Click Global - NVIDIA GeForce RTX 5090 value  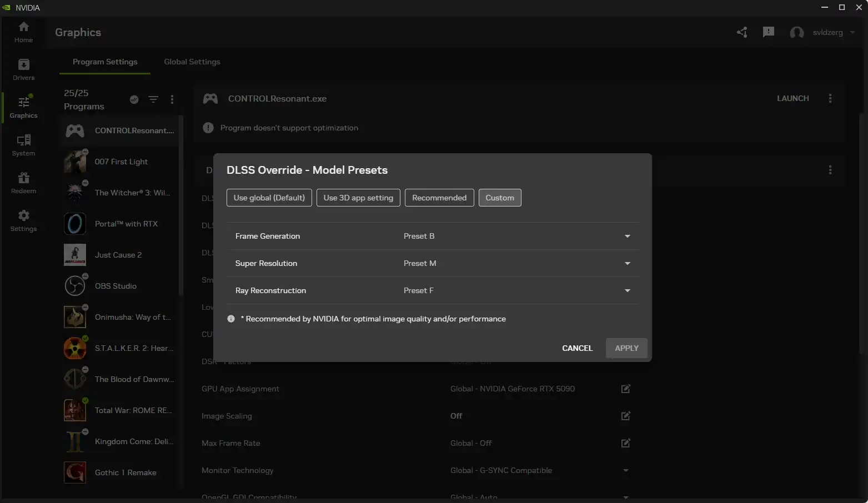(x=513, y=389)
